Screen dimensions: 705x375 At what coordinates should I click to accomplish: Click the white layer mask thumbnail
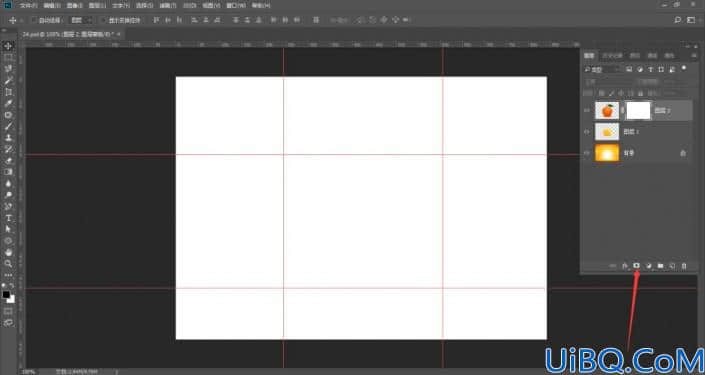[638, 110]
